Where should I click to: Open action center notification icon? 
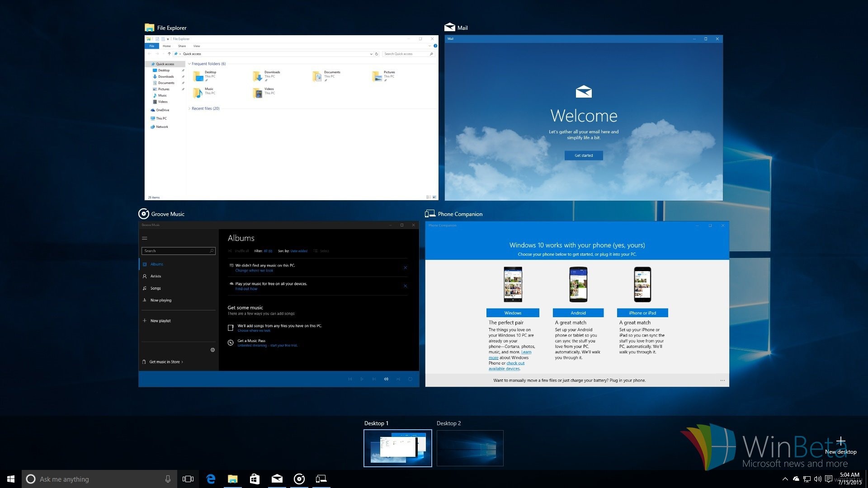coord(828,479)
